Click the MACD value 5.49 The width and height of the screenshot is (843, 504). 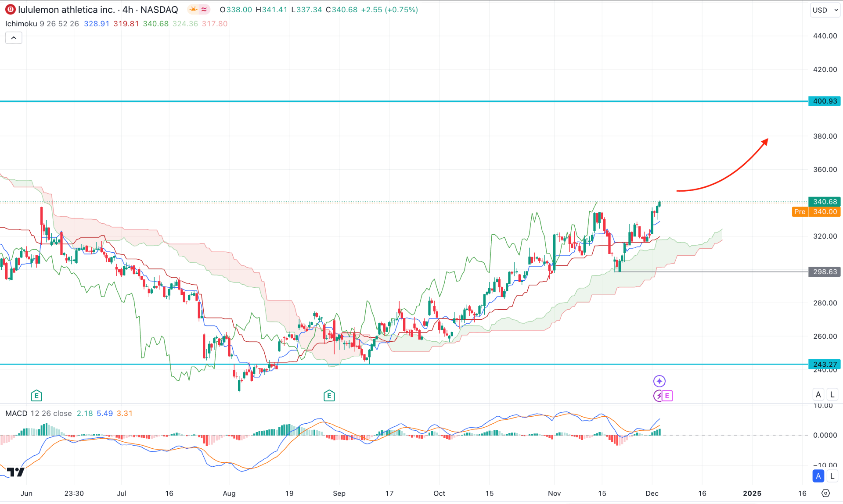[x=105, y=413]
